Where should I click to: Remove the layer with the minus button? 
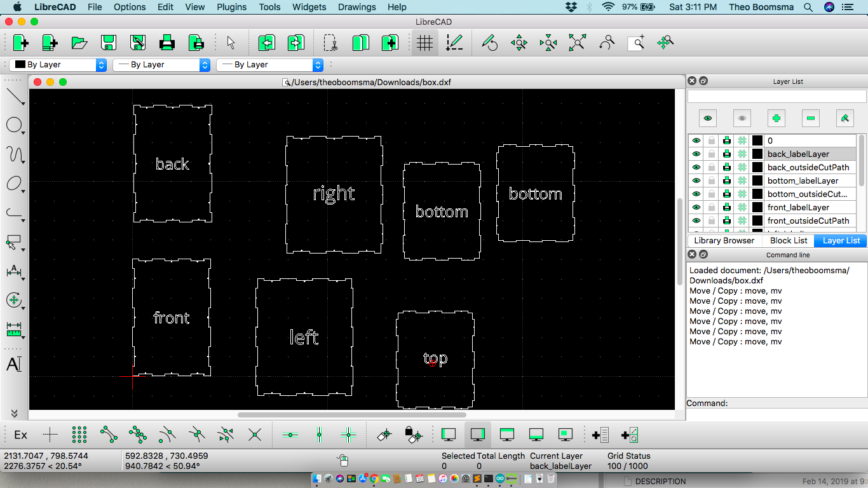point(810,118)
